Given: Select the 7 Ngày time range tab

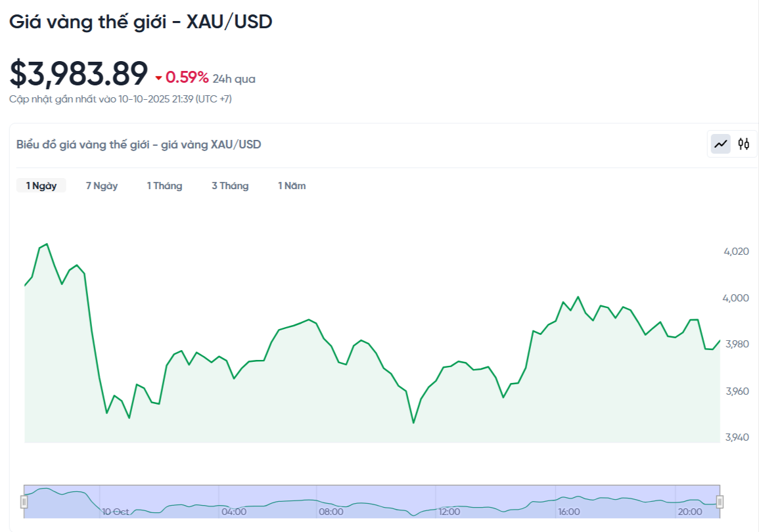Looking at the screenshot, I should click(x=102, y=186).
